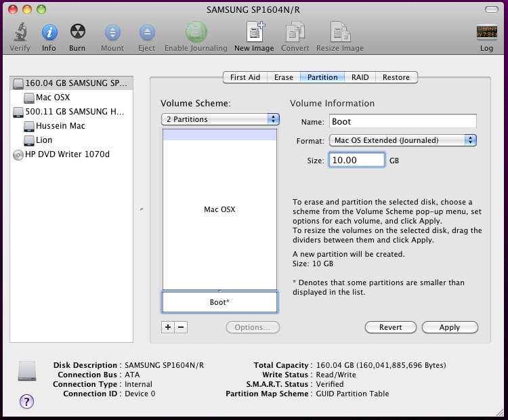Viewport: 508px width, 420px height.
Task: Click the Verify microscope icon
Action: (x=20, y=32)
